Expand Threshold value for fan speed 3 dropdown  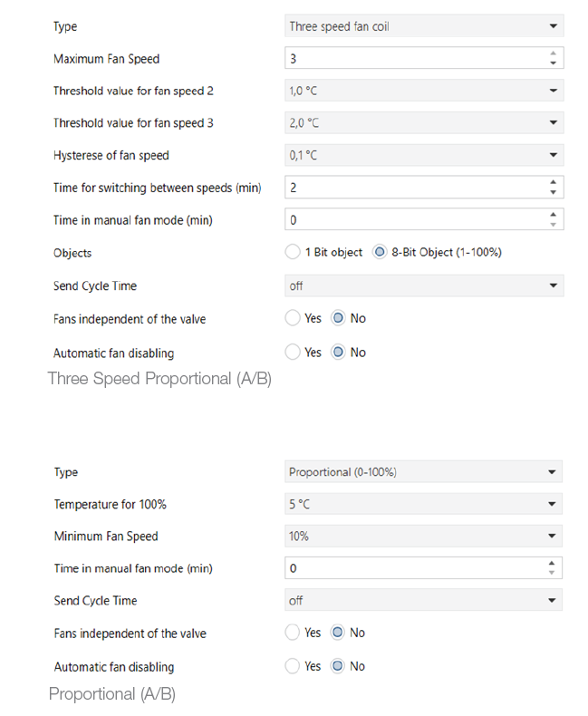(x=424, y=122)
